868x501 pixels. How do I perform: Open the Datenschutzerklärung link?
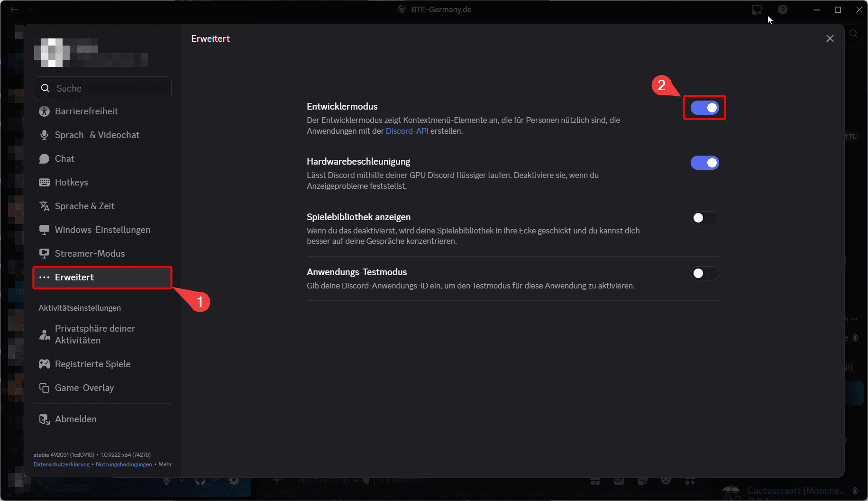point(62,464)
